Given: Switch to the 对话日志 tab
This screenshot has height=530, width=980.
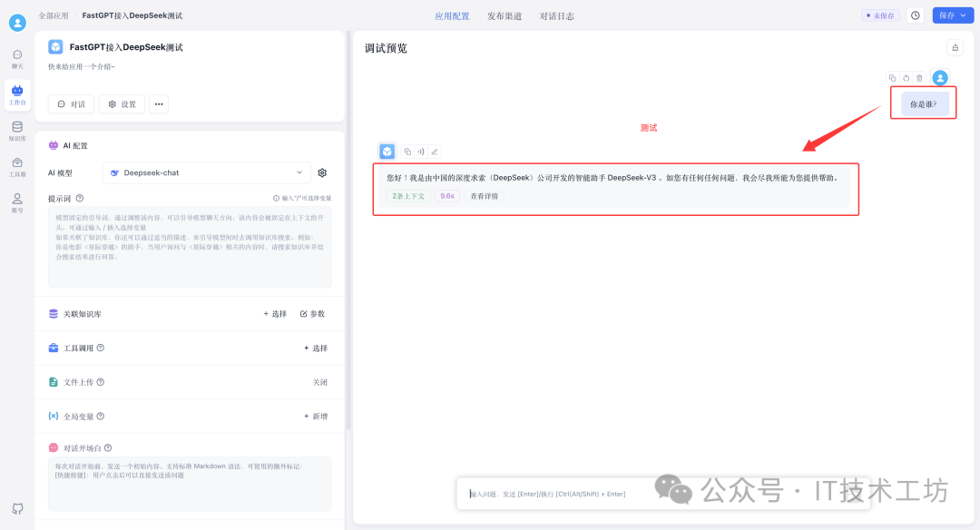Looking at the screenshot, I should coord(557,16).
